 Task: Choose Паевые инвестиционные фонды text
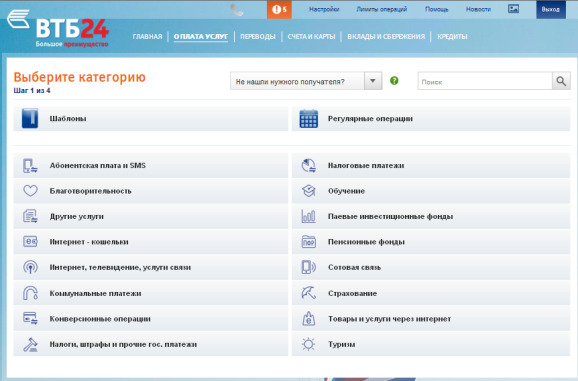[x=390, y=216]
